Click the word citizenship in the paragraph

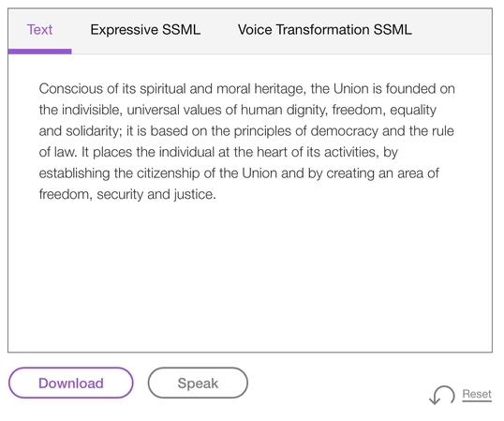(168, 173)
